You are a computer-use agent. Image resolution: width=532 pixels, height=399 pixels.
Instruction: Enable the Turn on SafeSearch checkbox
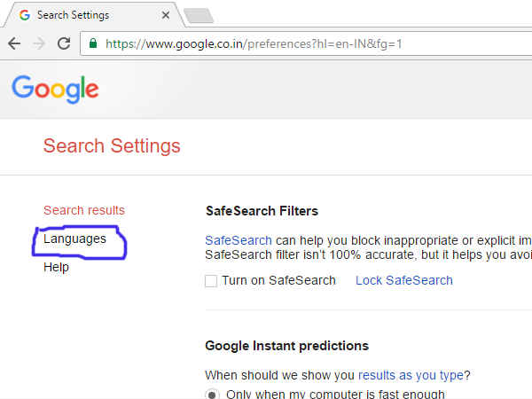tap(211, 281)
